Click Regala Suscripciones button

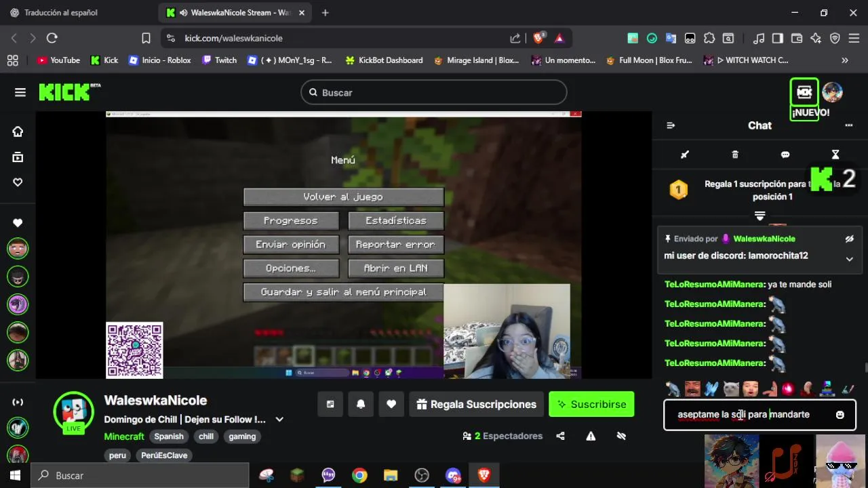point(476,405)
